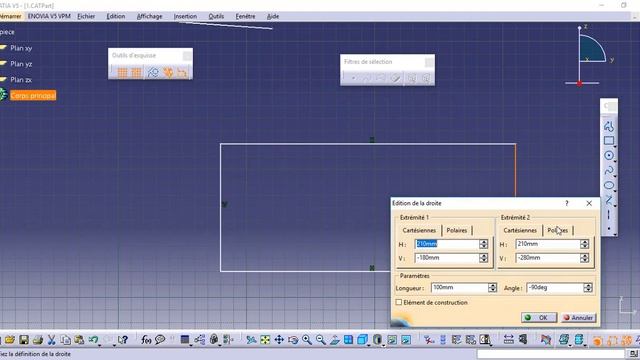This screenshot has width=640, height=360.
Task: Click the ? help button in dialog title
Action: (567, 203)
